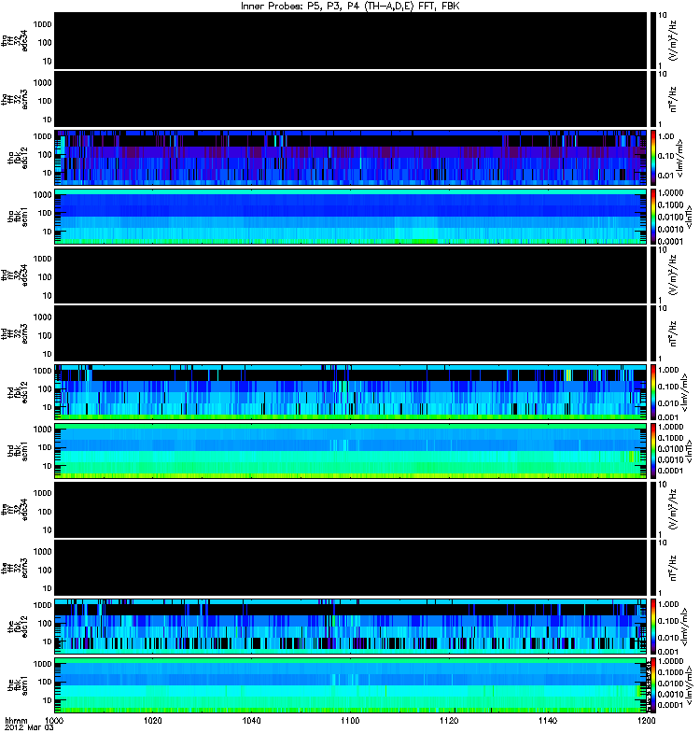
Task: Click the 1100 time tick label
Action: click(350, 721)
